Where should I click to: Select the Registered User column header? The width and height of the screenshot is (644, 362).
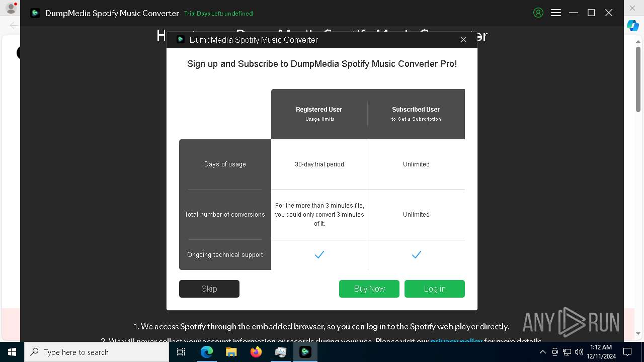[x=319, y=114]
